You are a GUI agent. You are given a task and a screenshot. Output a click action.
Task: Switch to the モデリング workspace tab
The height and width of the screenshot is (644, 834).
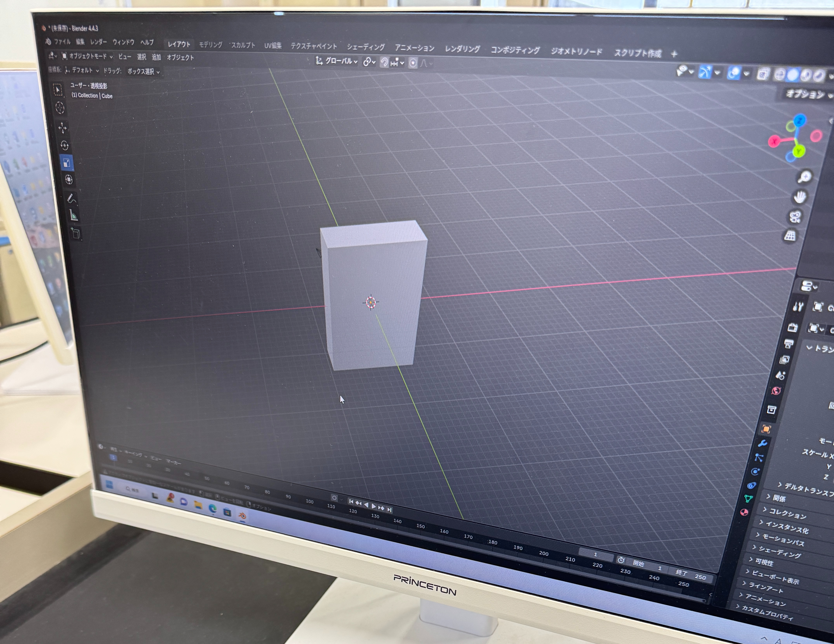click(210, 45)
